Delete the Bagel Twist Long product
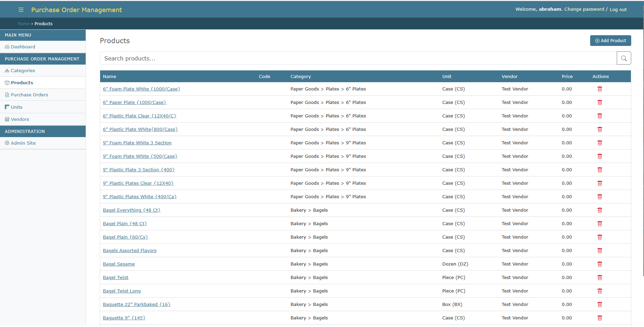This screenshot has width=644, height=327. point(599,291)
